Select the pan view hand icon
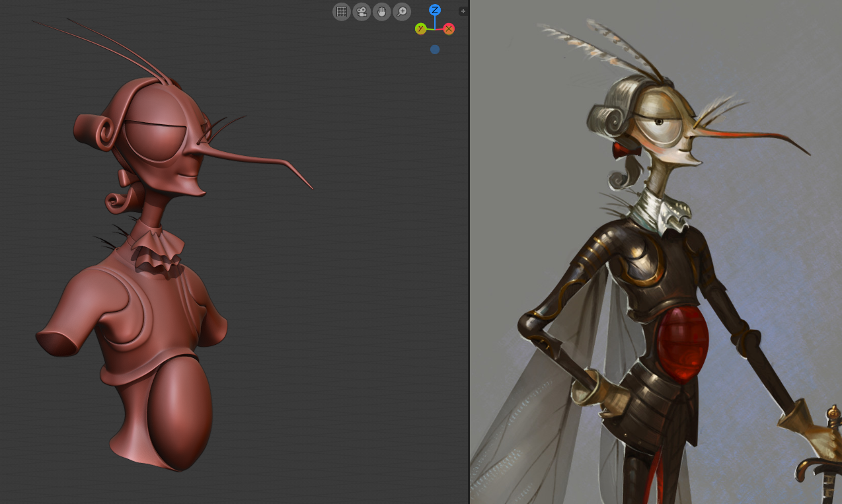Viewport: 842px width, 504px height. point(382,11)
